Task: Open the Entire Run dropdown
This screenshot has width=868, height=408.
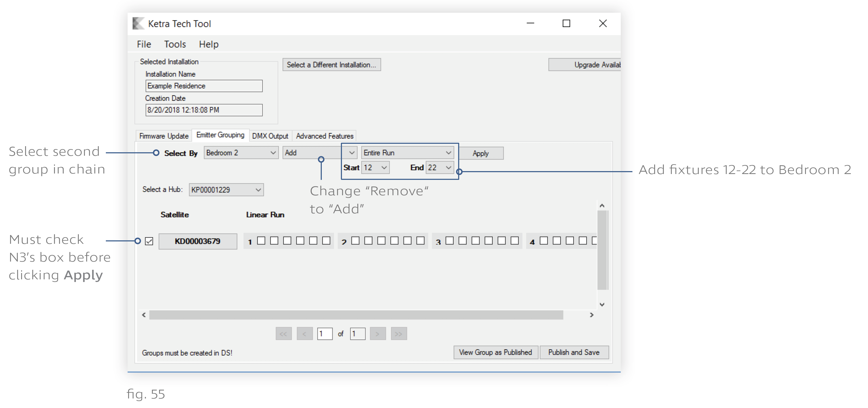Action: click(x=407, y=153)
